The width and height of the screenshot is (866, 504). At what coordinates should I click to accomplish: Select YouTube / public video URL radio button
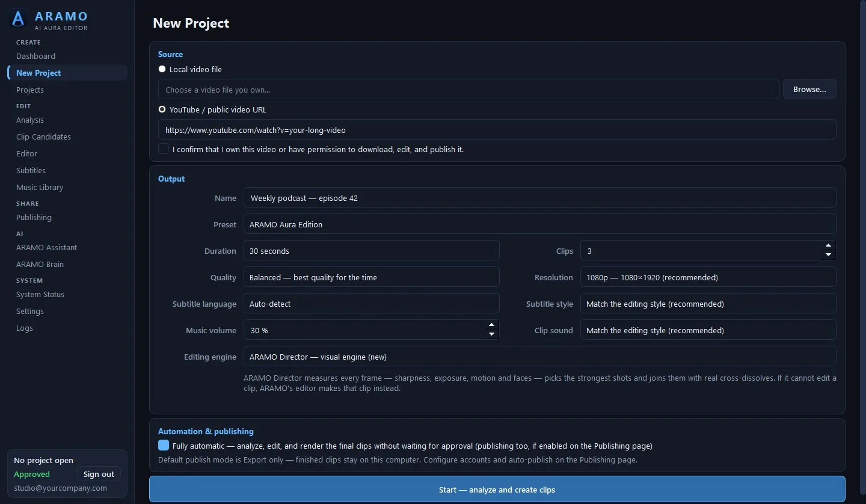point(162,109)
